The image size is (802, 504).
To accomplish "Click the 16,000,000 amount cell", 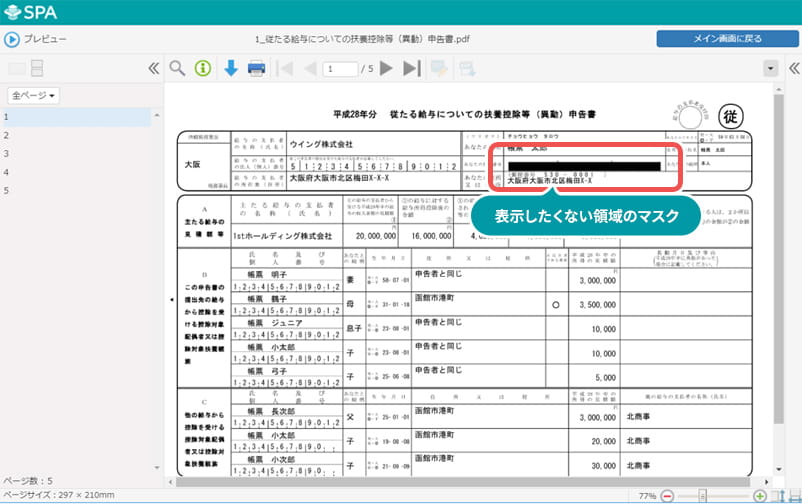I will tap(431, 236).
